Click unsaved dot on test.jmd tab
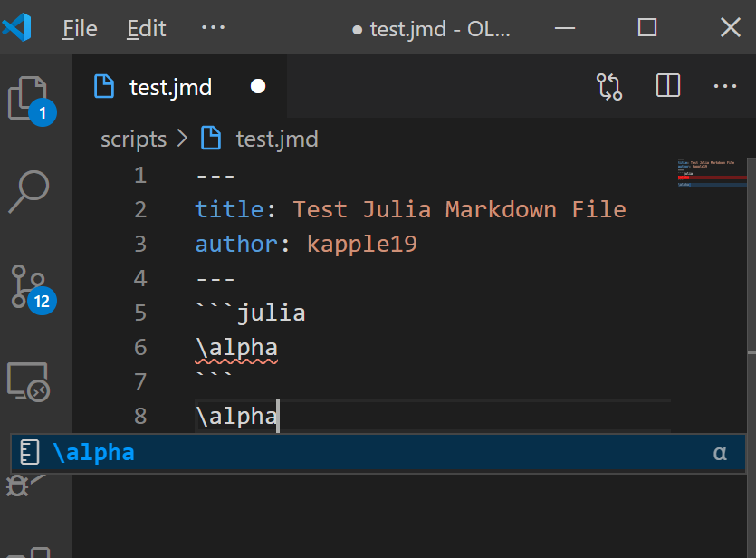The image size is (756, 558). (x=258, y=86)
